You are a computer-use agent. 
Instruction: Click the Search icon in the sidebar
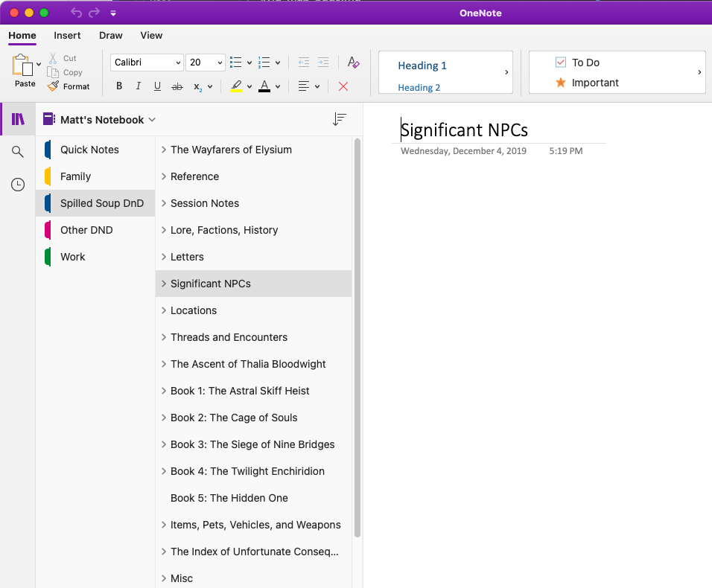click(x=17, y=151)
